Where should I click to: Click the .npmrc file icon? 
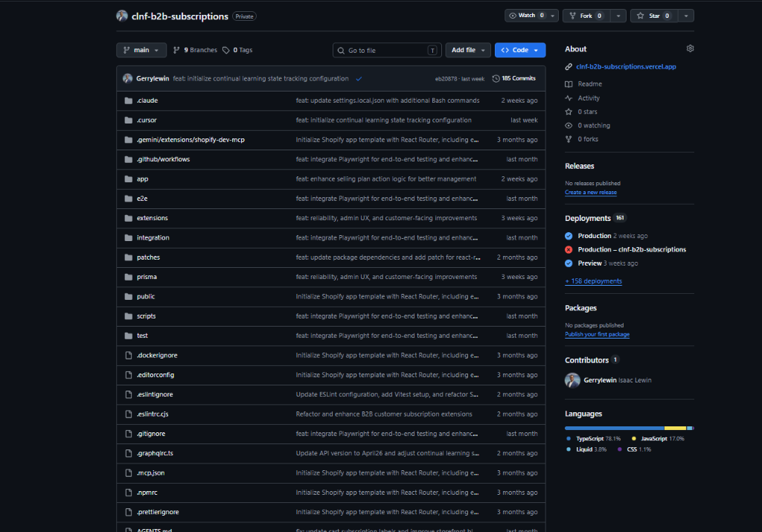(128, 493)
